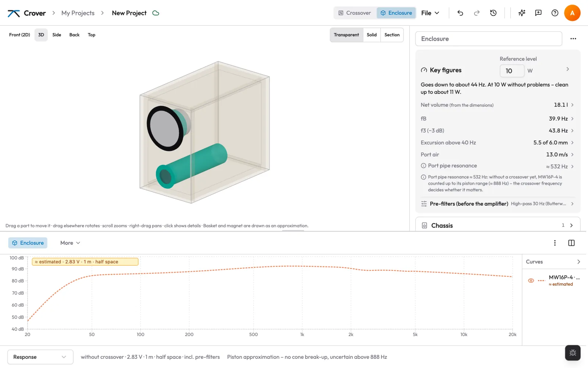
Task: Open version history clock icon
Action: tap(493, 13)
